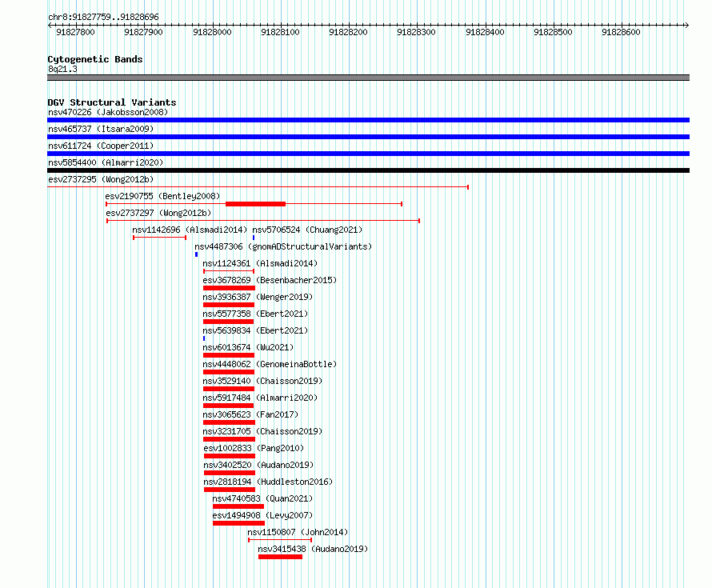The height and width of the screenshot is (588, 712).
Task: Click the DGV Structural Variants track title
Action: click(112, 102)
